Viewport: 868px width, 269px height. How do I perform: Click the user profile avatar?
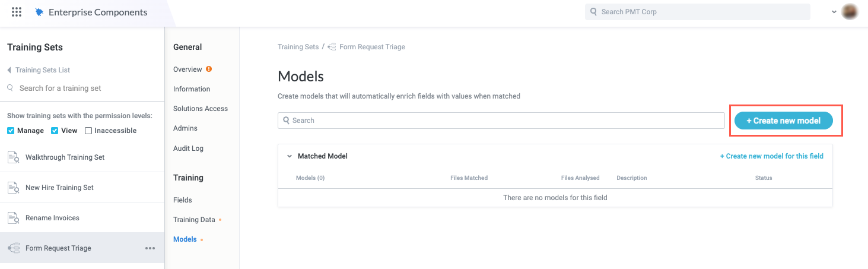coord(850,12)
